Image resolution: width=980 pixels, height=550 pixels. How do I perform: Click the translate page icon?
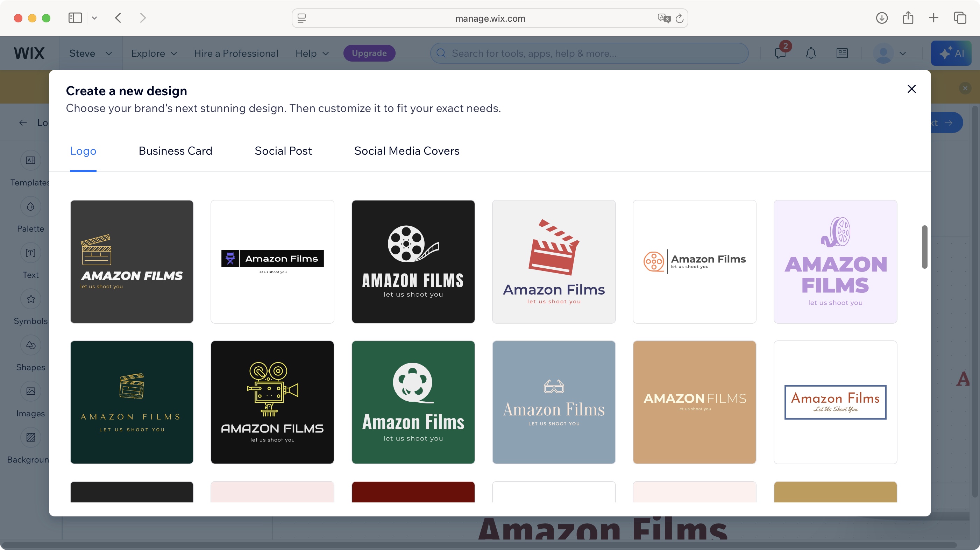[664, 18]
